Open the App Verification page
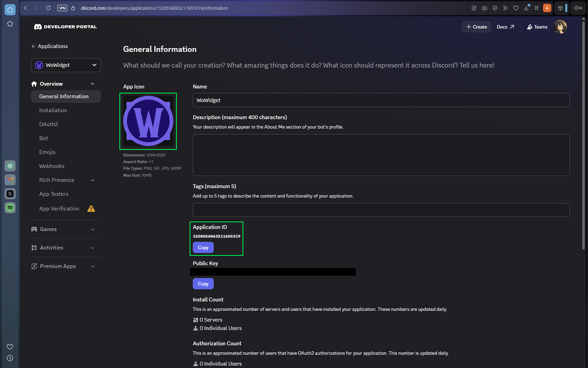Screen dimensions: 588x368 pyautogui.click(x=59, y=209)
